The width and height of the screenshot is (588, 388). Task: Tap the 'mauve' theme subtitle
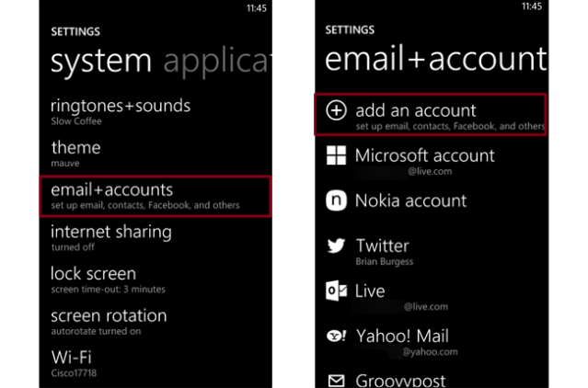coord(65,164)
